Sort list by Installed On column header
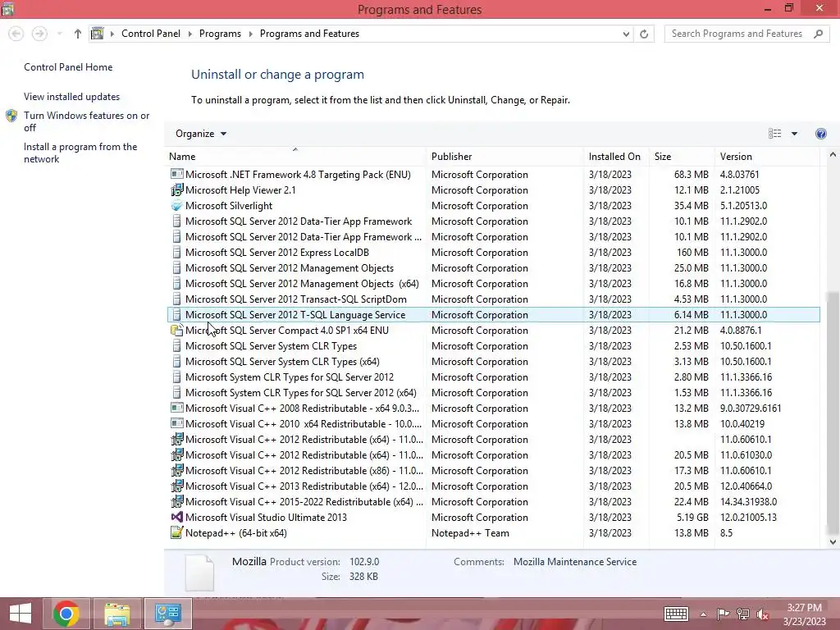 [x=616, y=157]
